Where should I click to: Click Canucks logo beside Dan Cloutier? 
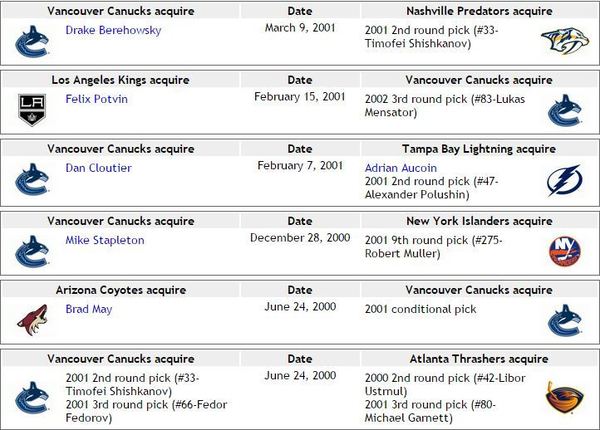click(31, 180)
